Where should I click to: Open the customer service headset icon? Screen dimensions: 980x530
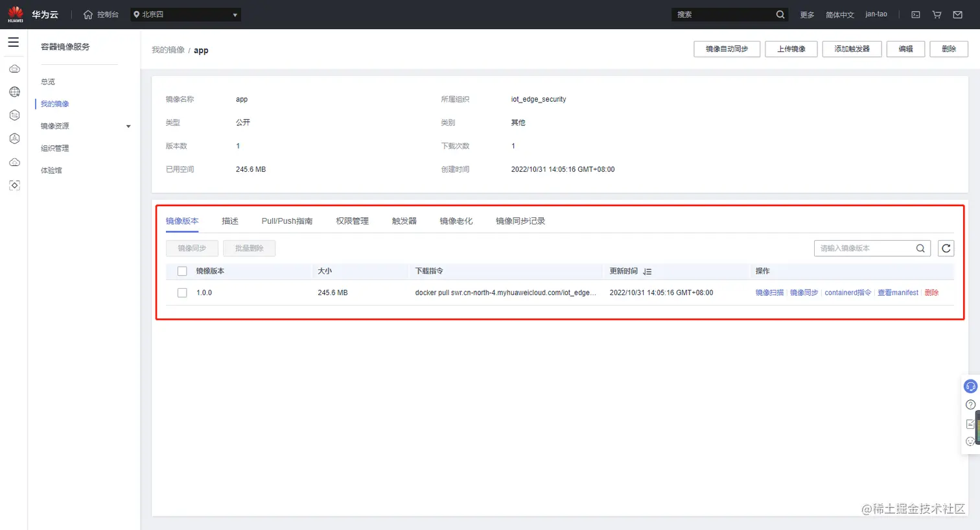(x=970, y=387)
